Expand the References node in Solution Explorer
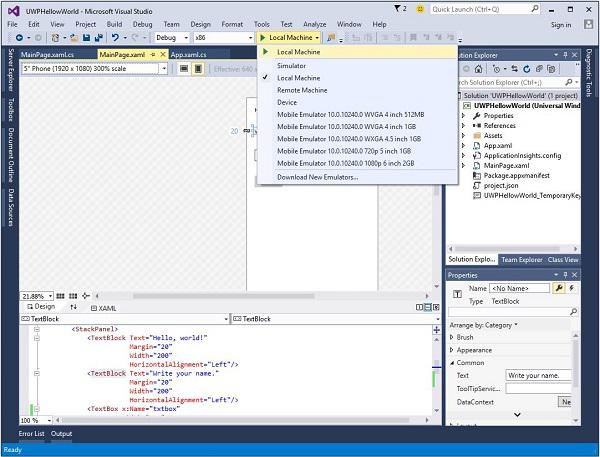Screen dimensions: 600x457 (464, 125)
